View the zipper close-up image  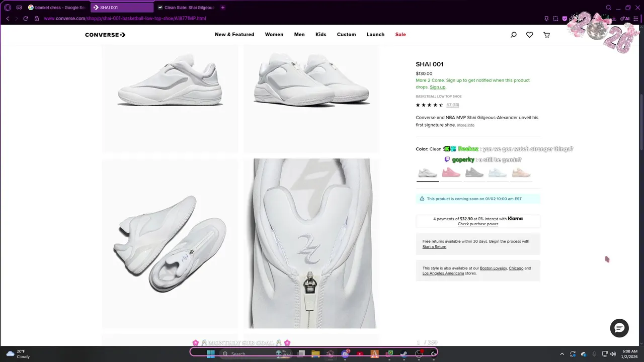pos(312,243)
